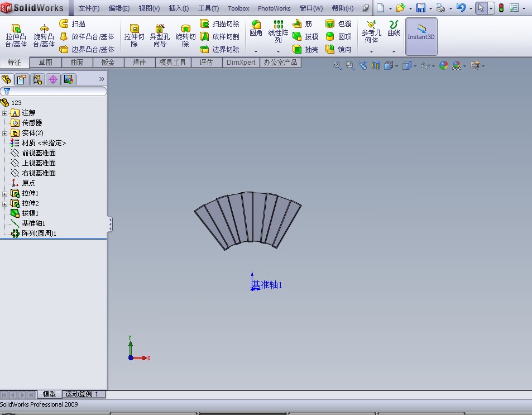Open the dropdown arrow under 圆角
This screenshot has height=415, width=532.
point(256,51)
